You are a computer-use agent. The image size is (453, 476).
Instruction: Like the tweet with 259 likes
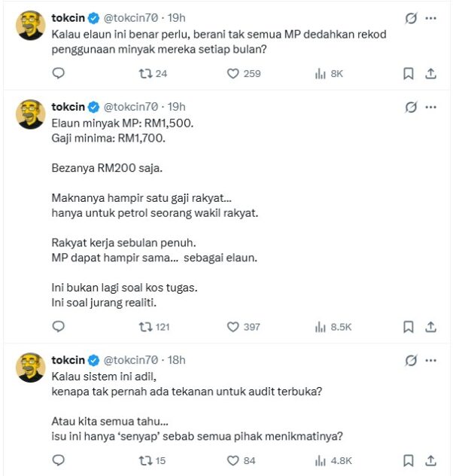(x=233, y=73)
